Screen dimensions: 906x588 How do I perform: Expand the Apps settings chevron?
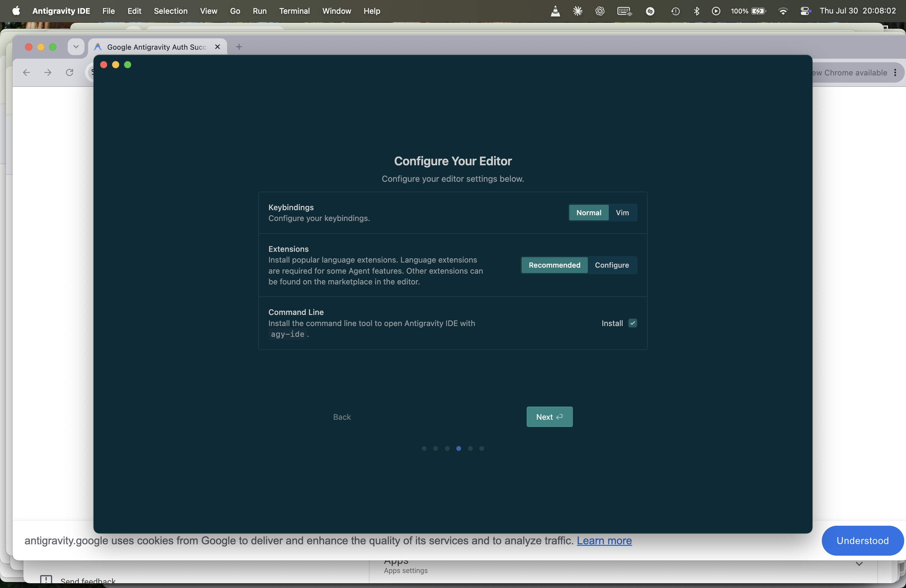tap(859, 564)
